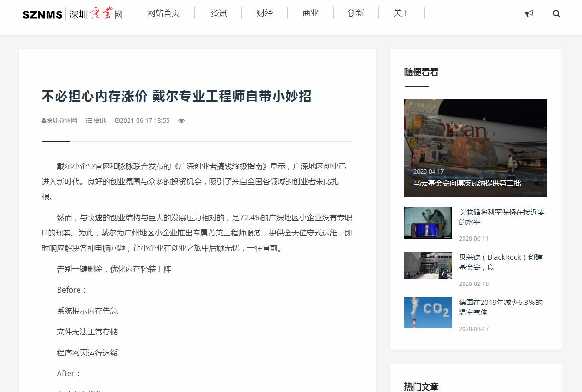Viewport: 582px width, 392px height.
Task: Click the SZNMS 深圳商業网 site logo
Action: pos(73,14)
